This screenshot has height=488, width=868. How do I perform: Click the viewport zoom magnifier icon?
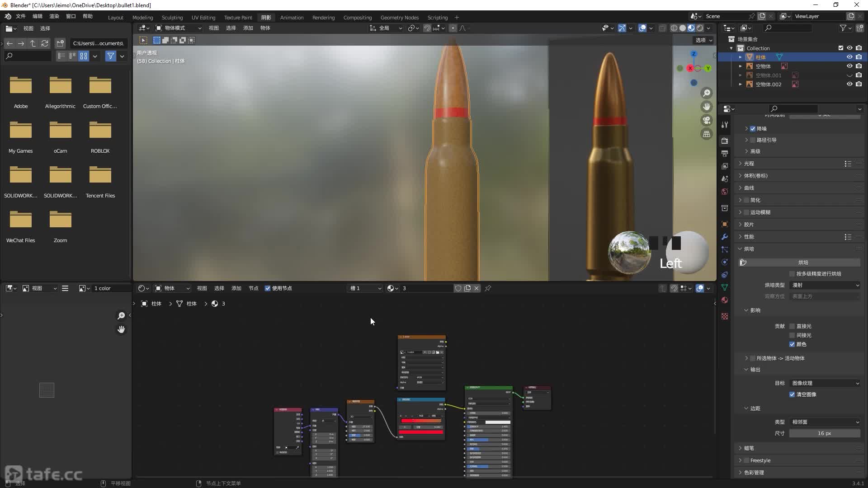click(x=707, y=93)
